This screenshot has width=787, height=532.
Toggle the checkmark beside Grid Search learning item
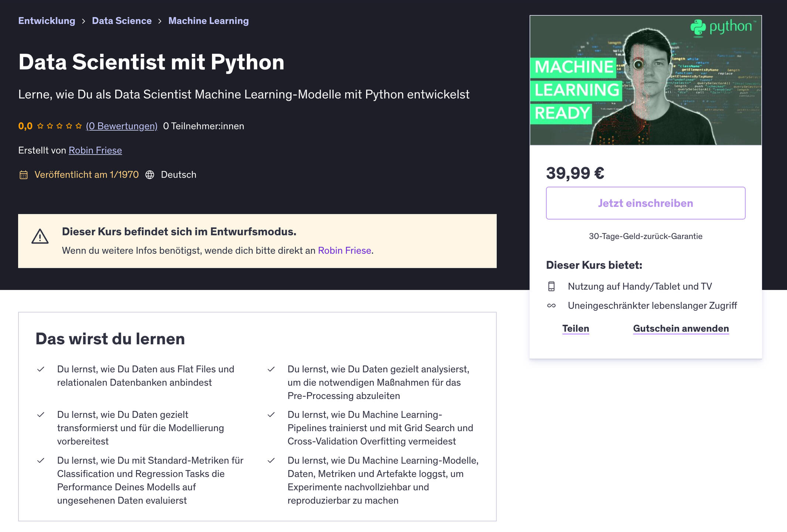click(272, 414)
